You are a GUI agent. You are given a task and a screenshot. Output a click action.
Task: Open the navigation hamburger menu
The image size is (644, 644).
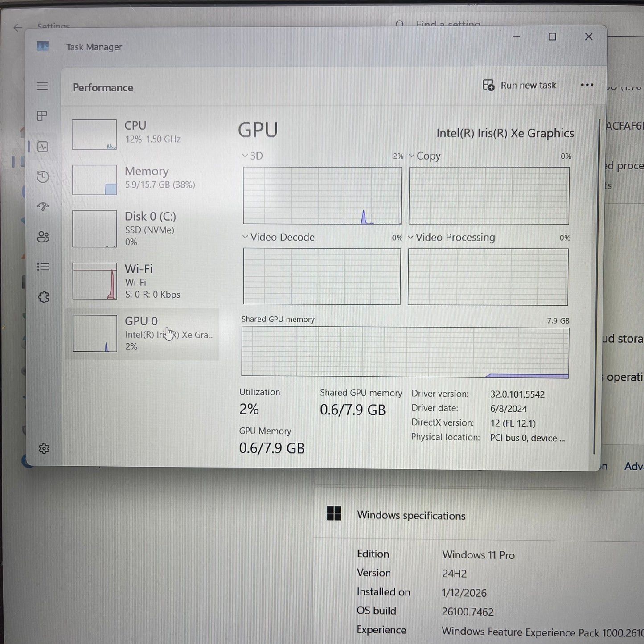42,86
